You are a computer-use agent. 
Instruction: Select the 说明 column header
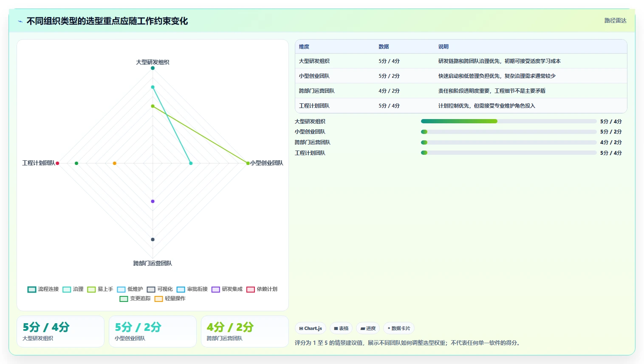tap(443, 47)
